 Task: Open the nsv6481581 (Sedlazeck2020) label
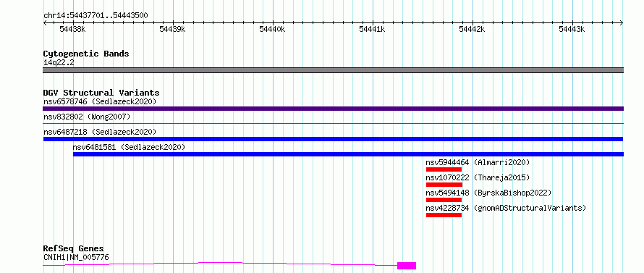click(x=129, y=147)
